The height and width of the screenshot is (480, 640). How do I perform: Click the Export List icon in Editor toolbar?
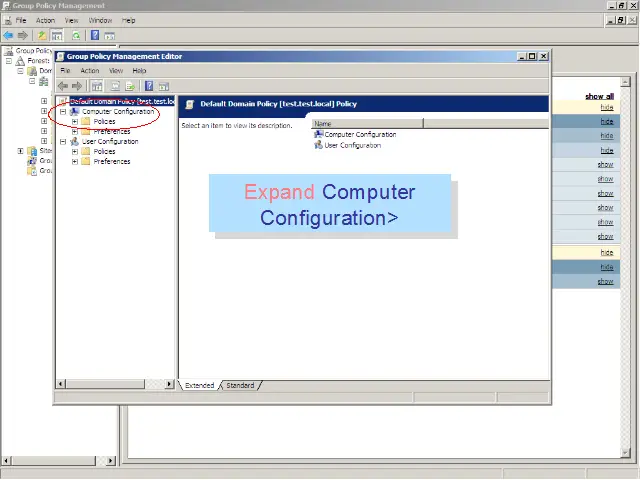point(129,86)
